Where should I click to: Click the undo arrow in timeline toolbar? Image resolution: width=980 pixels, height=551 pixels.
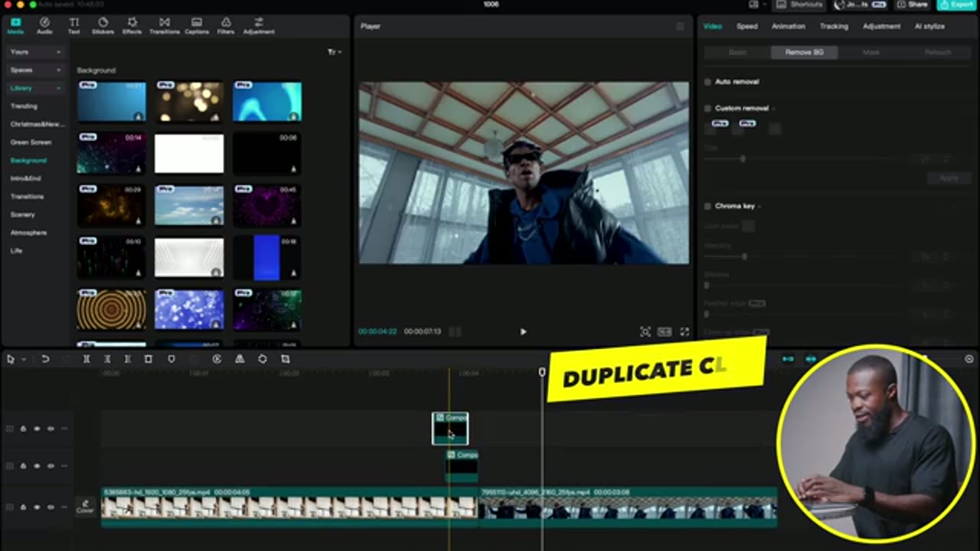click(x=45, y=359)
